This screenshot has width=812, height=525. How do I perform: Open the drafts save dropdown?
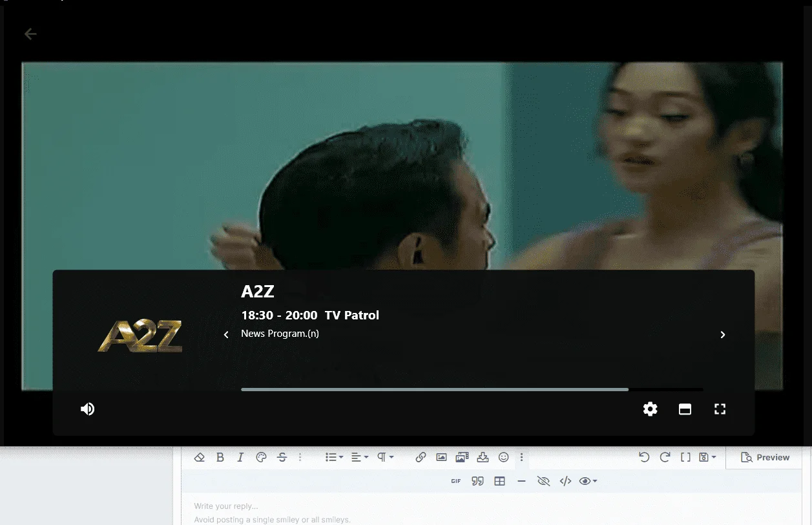coord(708,457)
